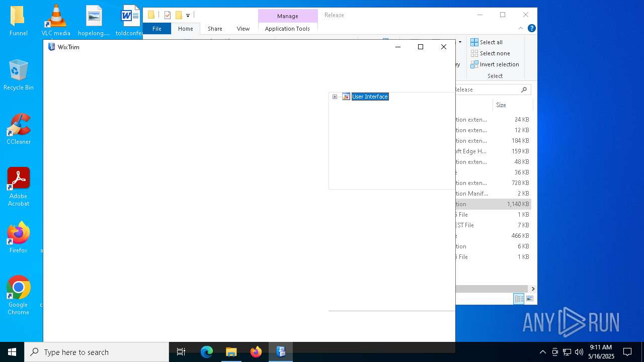This screenshot has width=644, height=362.
Task: Switch to the Share ribbon tab
Action: click(215, 29)
